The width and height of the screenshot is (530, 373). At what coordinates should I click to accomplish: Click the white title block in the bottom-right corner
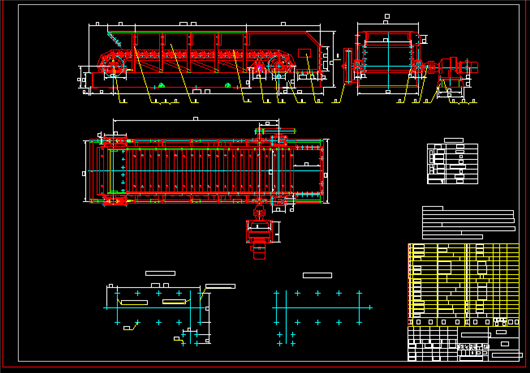[x=464, y=344]
